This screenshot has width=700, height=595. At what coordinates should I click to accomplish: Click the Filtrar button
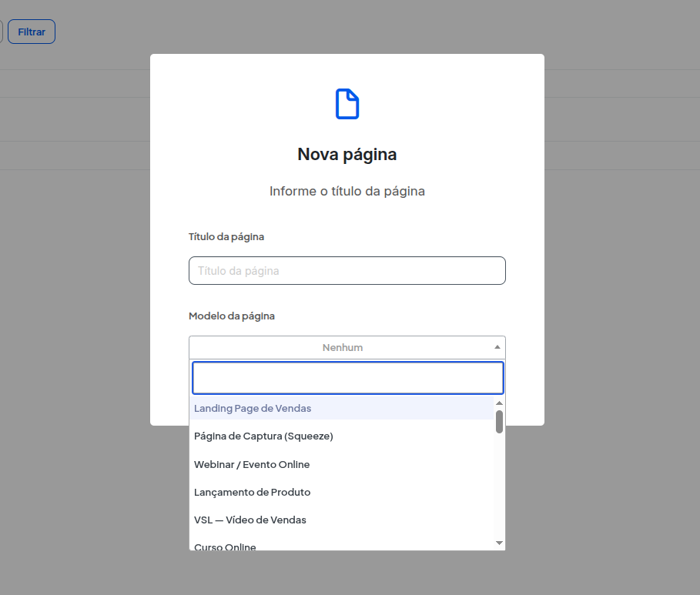[x=32, y=32]
